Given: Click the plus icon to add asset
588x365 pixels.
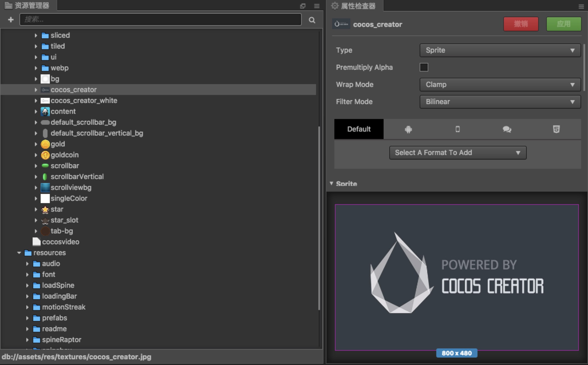Looking at the screenshot, I should [11, 19].
